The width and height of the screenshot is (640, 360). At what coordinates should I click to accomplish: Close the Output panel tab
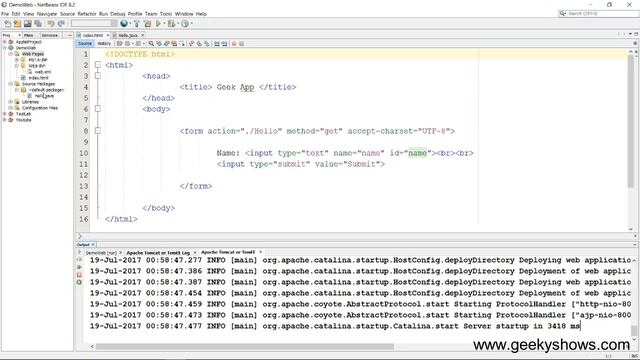point(93,244)
